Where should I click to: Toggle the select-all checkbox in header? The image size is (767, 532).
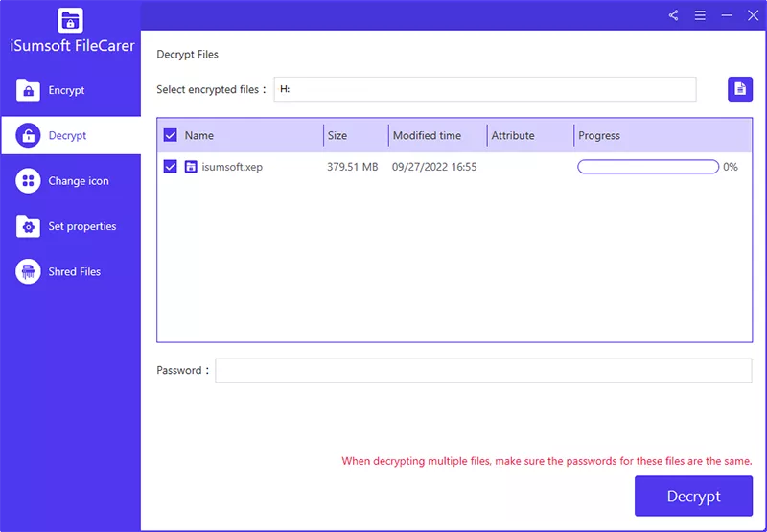click(171, 136)
